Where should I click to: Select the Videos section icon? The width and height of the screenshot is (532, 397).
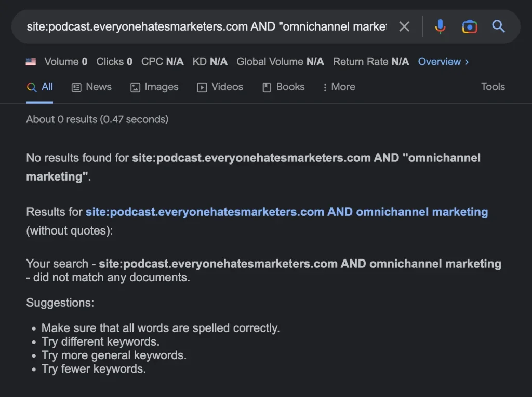(x=202, y=87)
